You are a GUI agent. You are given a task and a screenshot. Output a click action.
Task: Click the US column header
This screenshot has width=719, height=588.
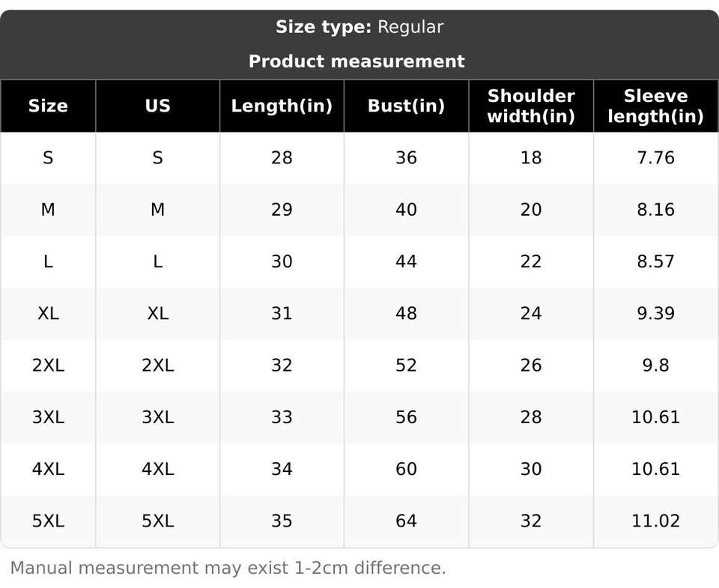click(158, 106)
